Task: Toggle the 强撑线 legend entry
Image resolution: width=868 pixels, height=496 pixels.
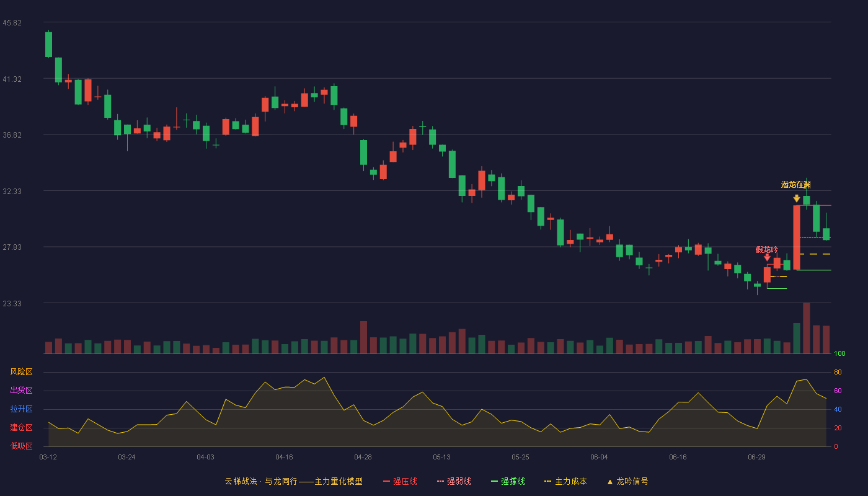Action: [508, 481]
